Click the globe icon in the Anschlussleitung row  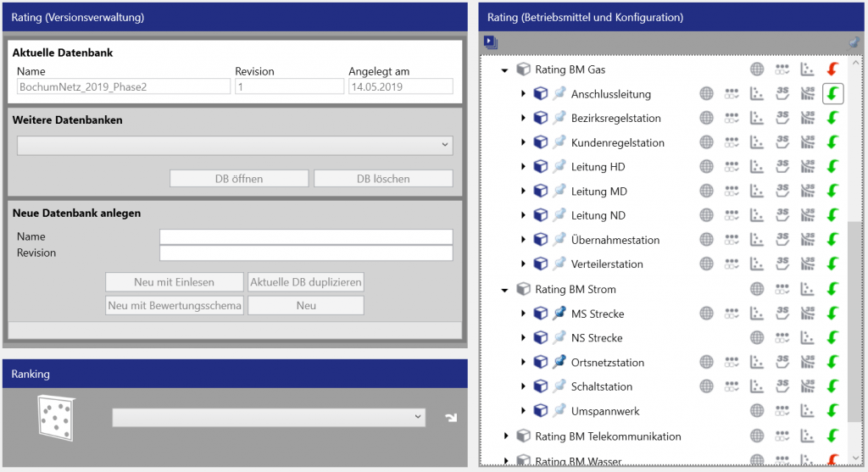coord(706,94)
